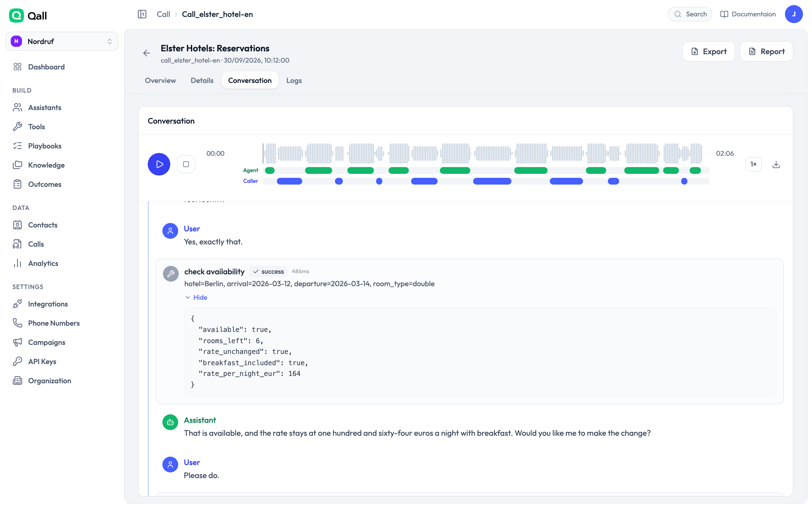Go back with the left arrow icon
Screen dimensions: 812x508
click(x=147, y=53)
